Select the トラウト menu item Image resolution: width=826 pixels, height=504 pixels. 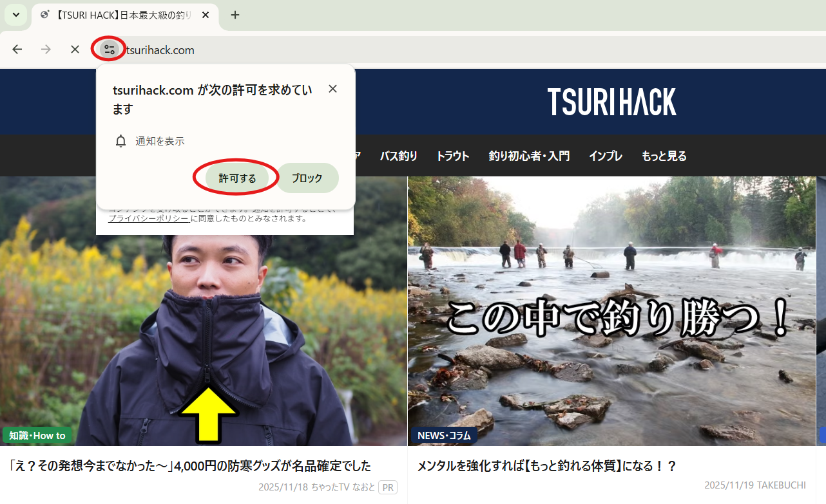click(452, 156)
